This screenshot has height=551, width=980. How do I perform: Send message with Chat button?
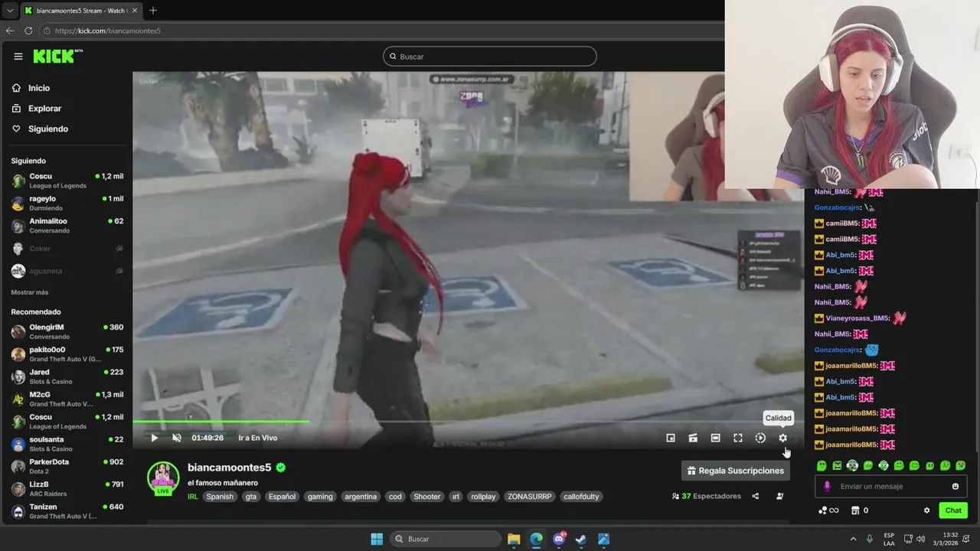click(x=953, y=510)
